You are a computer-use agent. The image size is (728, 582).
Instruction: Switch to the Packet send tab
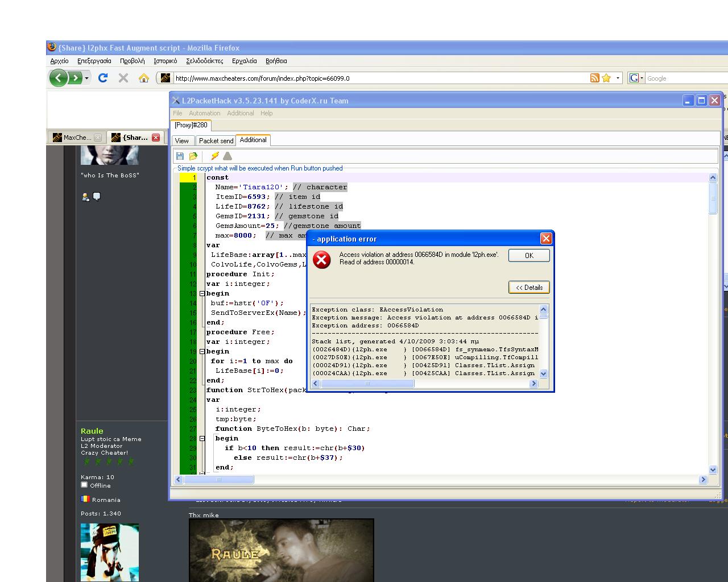pyautogui.click(x=216, y=140)
